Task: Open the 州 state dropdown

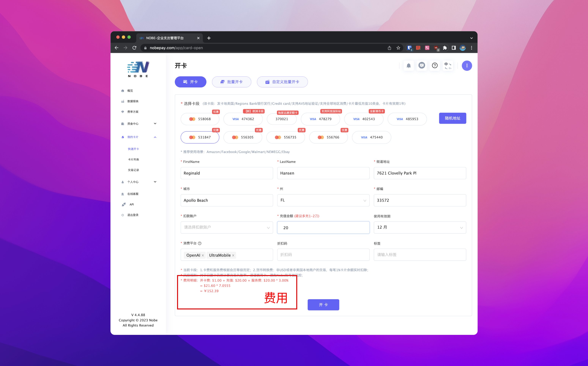Action: point(323,200)
